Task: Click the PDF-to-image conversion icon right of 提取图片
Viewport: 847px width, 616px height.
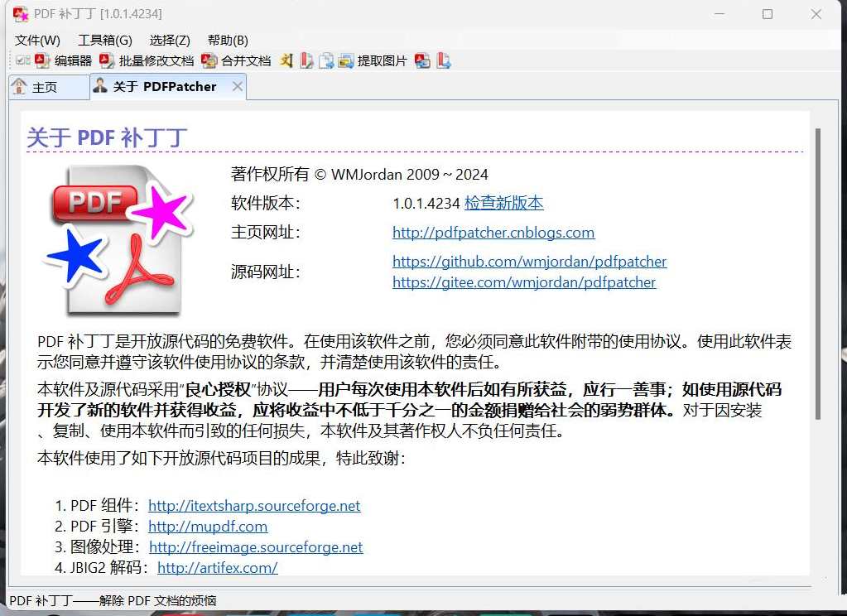Action: click(421, 60)
